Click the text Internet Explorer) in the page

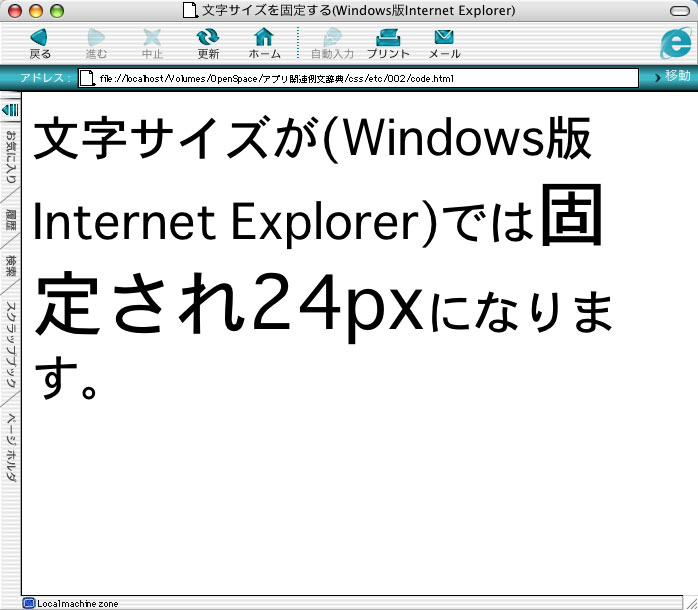(236, 223)
